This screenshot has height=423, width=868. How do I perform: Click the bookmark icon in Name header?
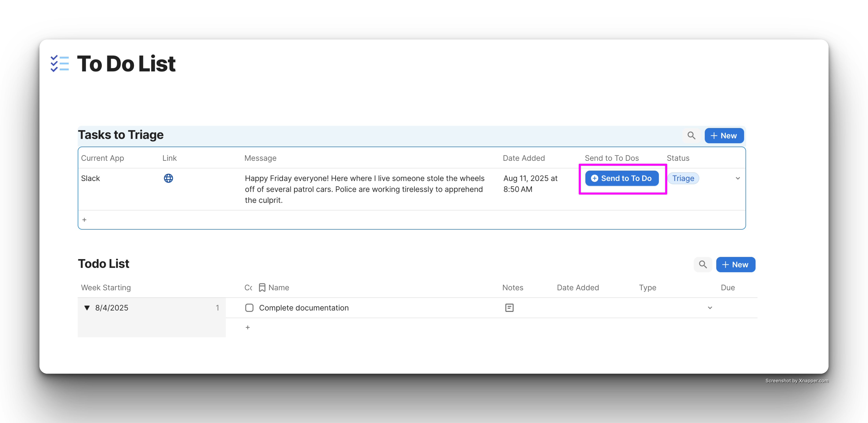pyautogui.click(x=262, y=287)
